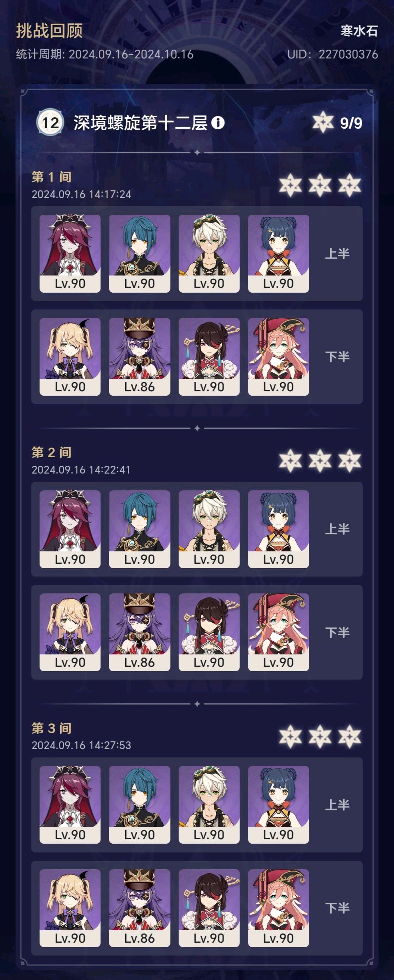Open Beidou portrait in chamber 2 second half
The image size is (394, 980).
(x=209, y=632)
